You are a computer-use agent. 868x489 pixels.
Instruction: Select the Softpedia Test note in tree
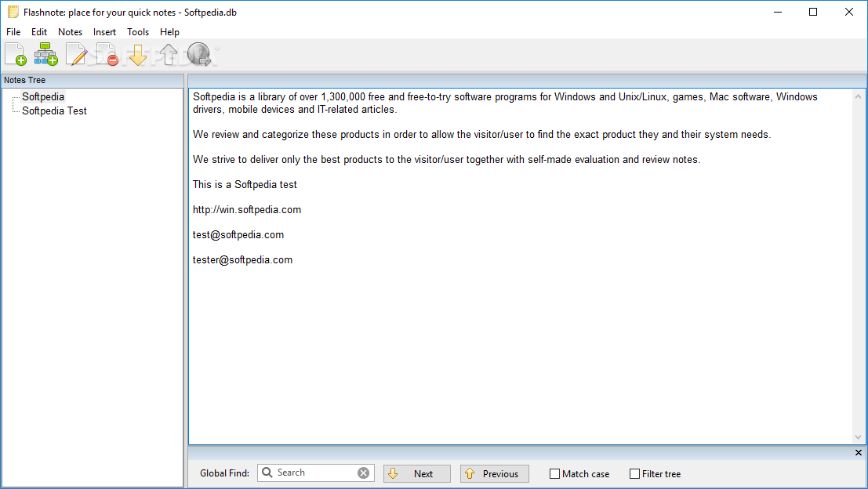point(54,111)
